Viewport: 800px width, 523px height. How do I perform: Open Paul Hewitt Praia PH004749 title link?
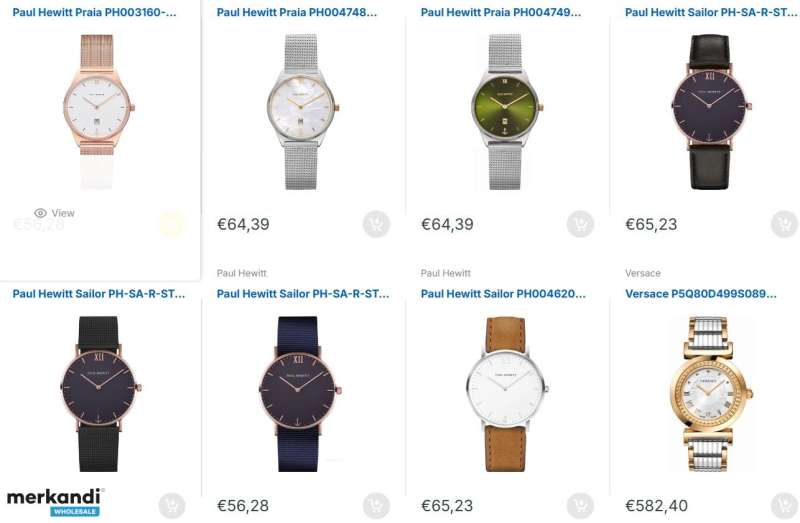click(501, 12)
